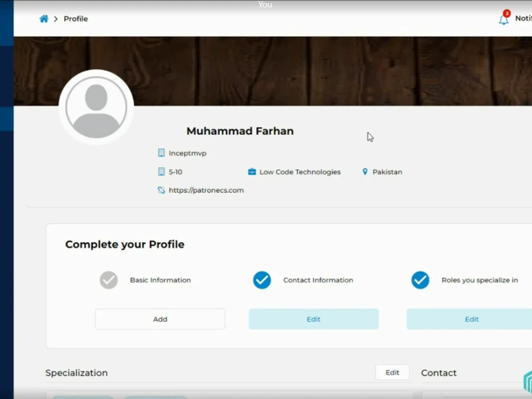Go to home via the house icon

tap(44, 19)
